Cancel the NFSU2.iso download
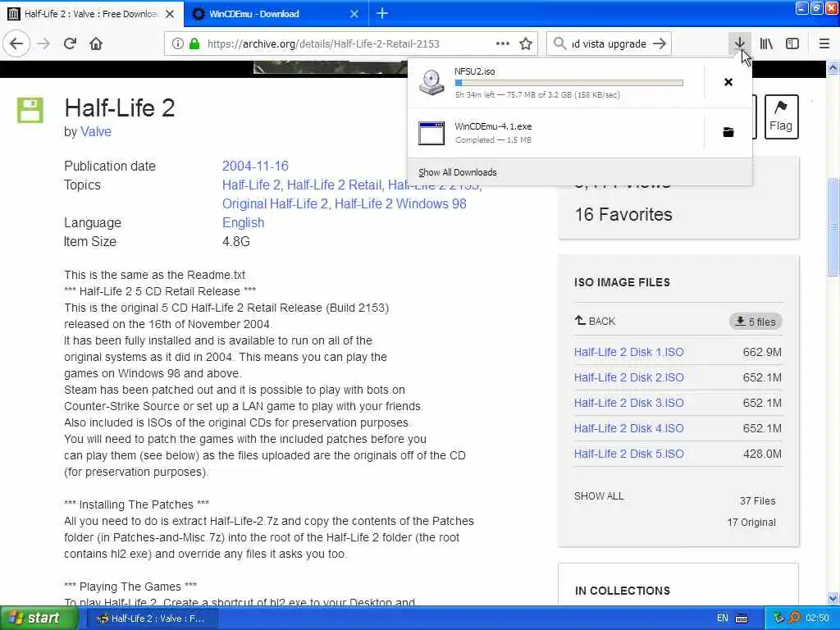 (728, 82)
